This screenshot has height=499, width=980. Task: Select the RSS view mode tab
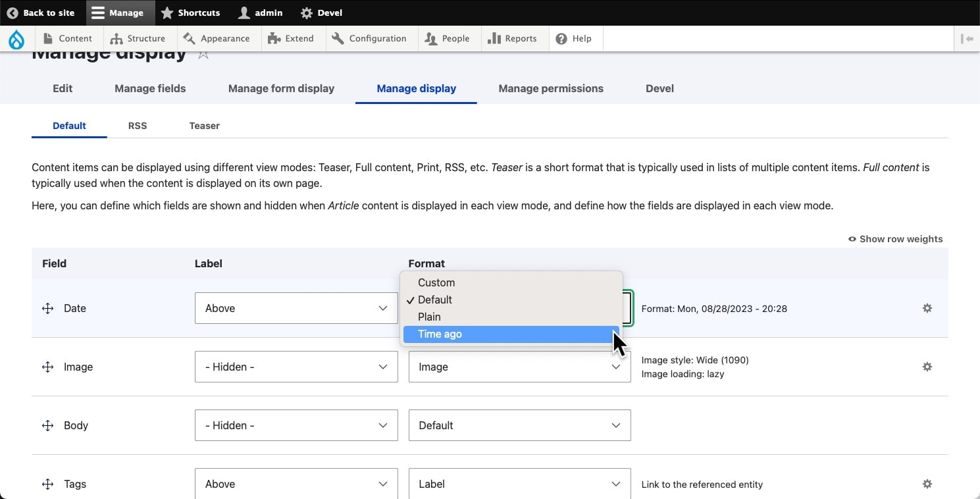point(138,126)
